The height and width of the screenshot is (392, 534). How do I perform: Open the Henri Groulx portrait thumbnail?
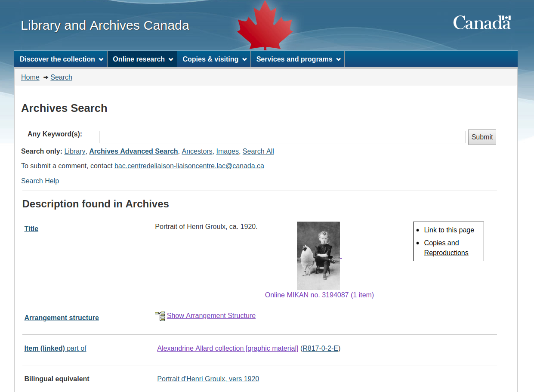(x=318, y=256)
